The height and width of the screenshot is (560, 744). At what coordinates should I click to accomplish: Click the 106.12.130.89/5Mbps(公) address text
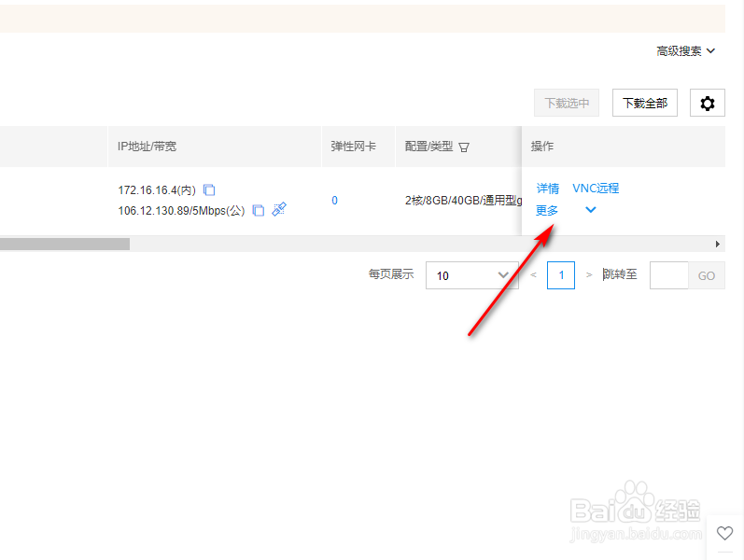coord(181,211)
